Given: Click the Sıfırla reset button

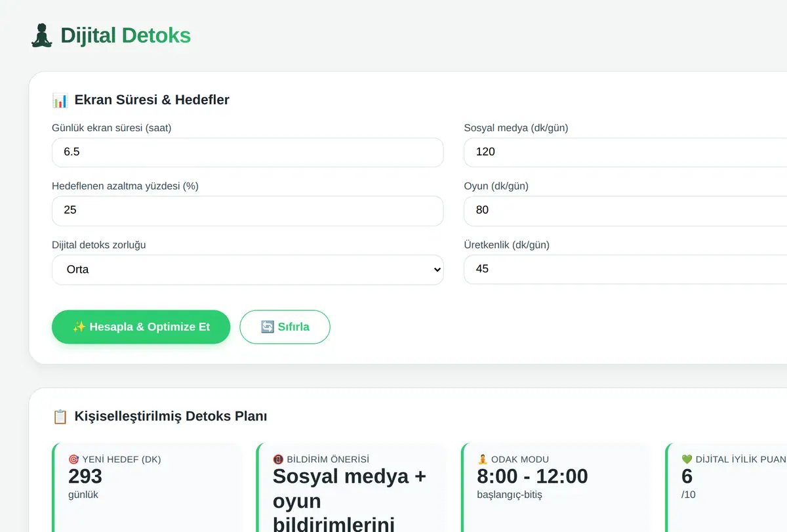Looking at the screenshot, I should click(x=285, y=327).
